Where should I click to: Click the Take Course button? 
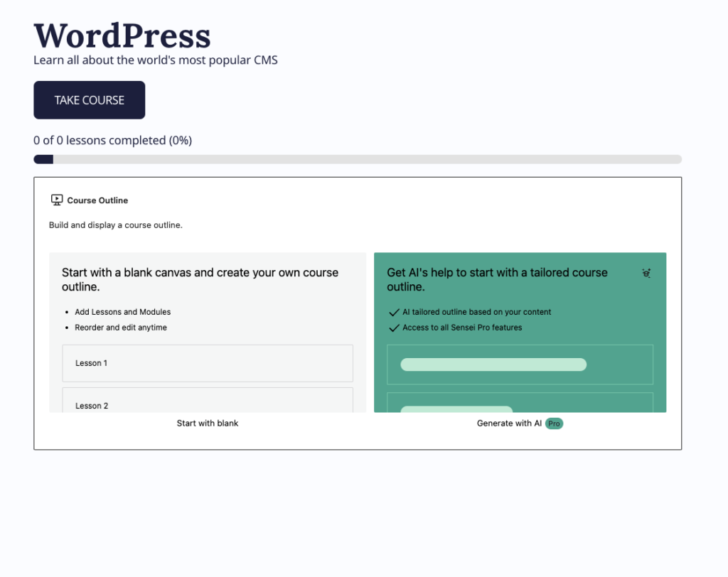[x=89, y=100]
